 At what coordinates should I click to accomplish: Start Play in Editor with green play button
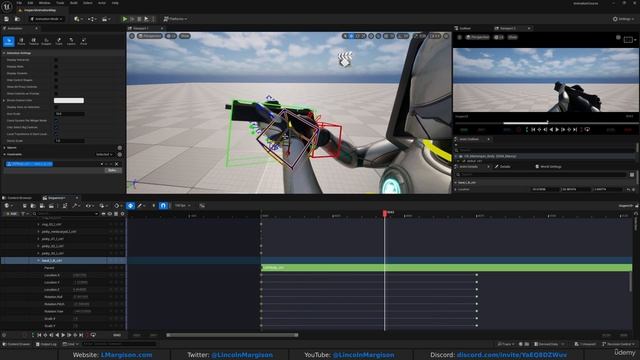[x=125, y=19]
